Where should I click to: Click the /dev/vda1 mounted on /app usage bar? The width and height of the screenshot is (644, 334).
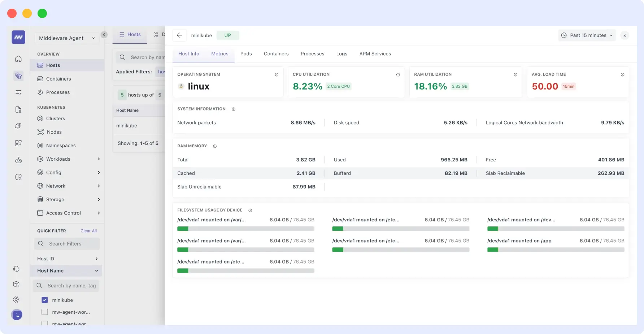556,250
